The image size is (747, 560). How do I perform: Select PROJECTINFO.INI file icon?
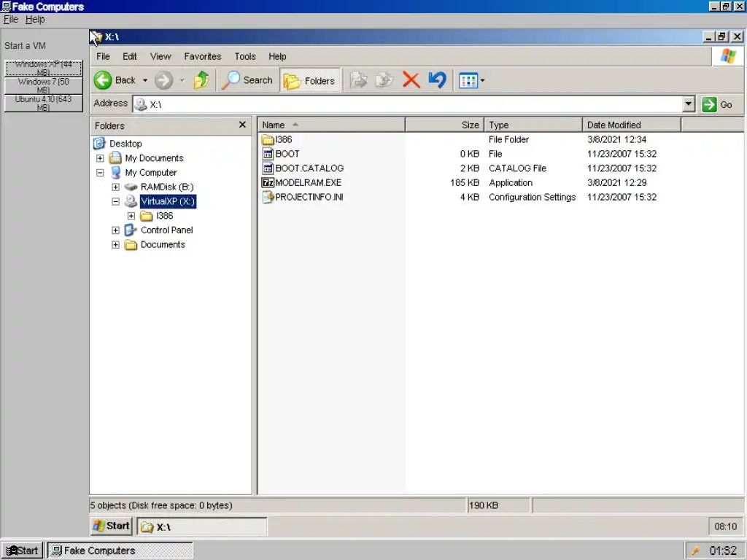(268, 197)
